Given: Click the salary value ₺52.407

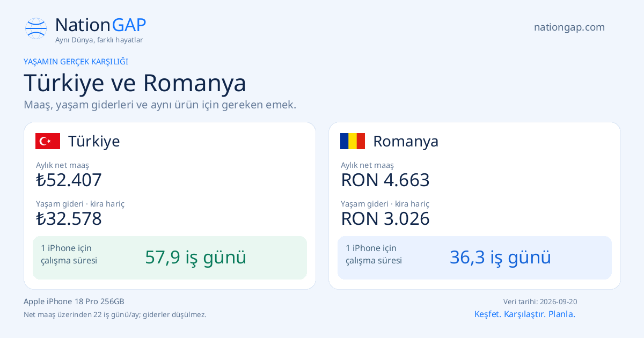Looking at the screenshot, I should [69, 180].
